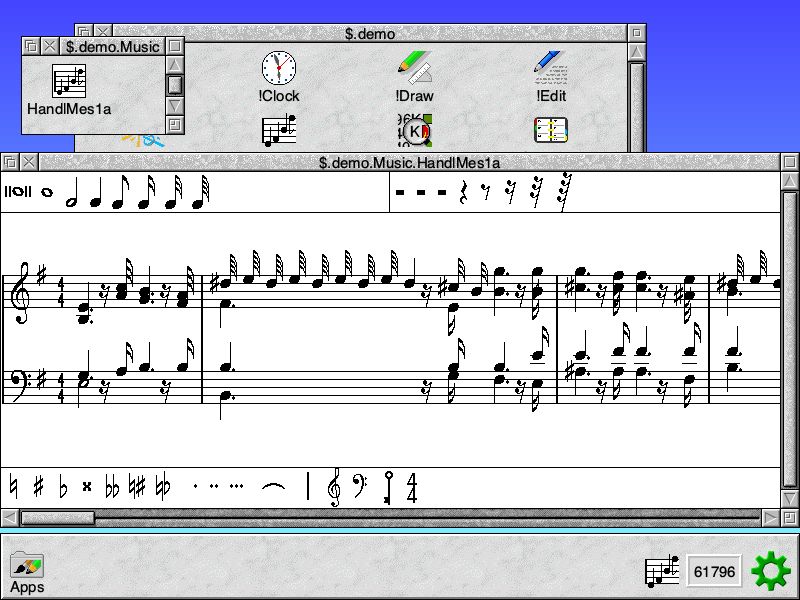Click the Maestro icon on the icon bar

coord(662,571)
